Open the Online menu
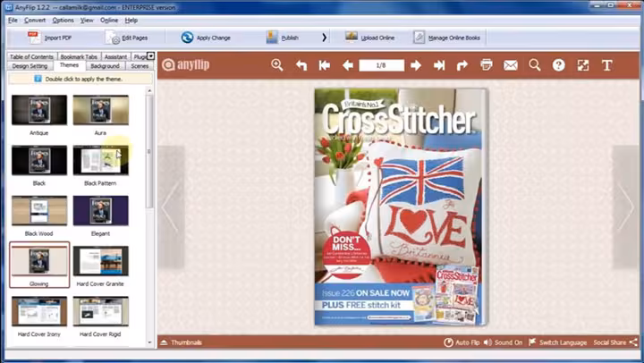644x363 pixels. click(x=109, y=21)
